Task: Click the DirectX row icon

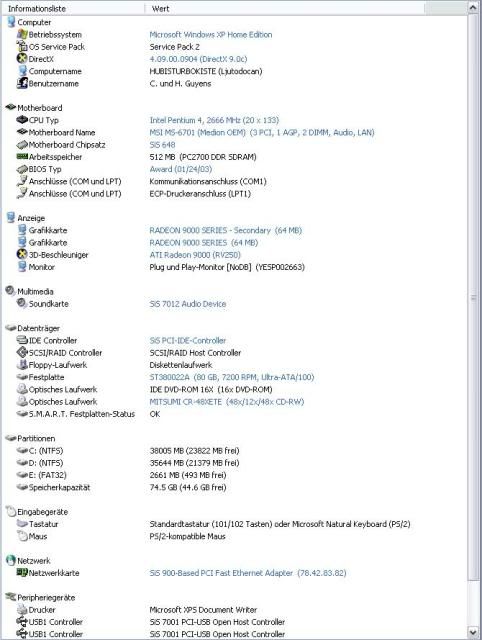Action: [x=22, y=58]
